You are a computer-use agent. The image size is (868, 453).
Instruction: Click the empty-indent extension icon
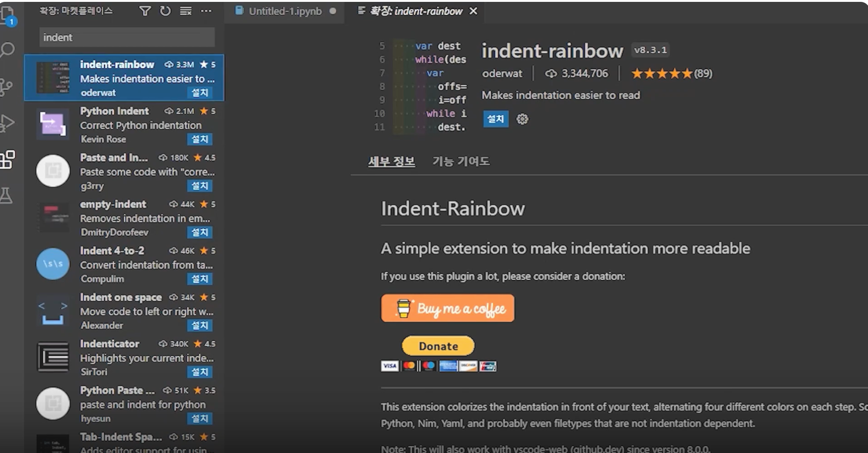tap(53, 218)
